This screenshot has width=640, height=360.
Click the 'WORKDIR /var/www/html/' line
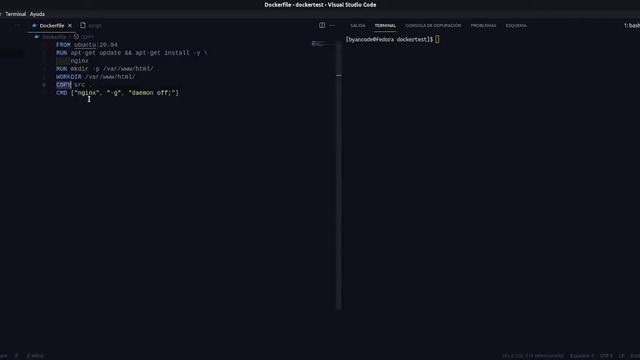tap(96, 77)
